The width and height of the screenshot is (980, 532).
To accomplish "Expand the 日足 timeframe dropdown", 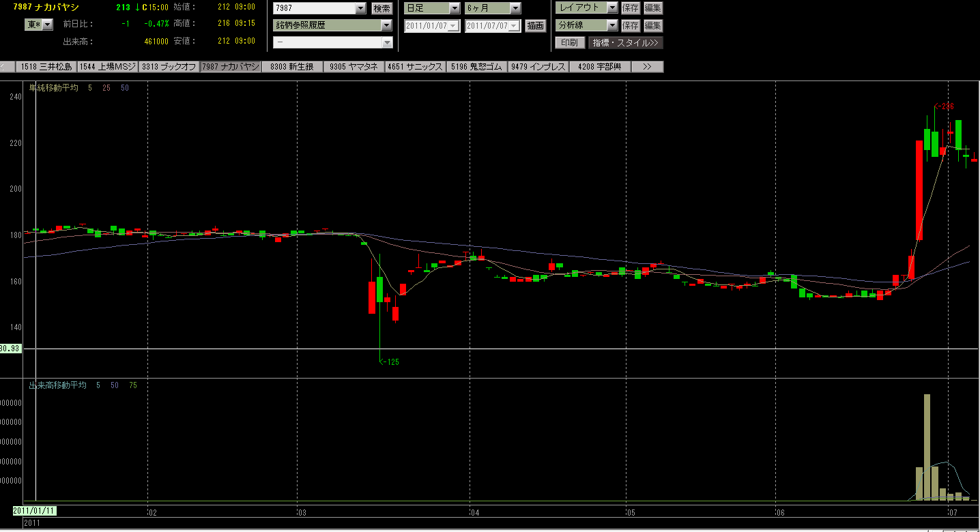I will pos(455,9).
